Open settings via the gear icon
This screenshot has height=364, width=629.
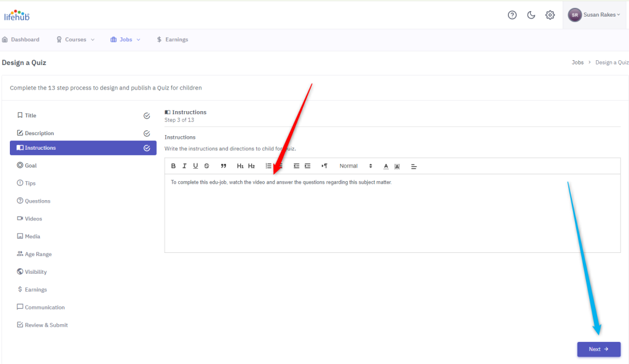click(x=550, y=15)
